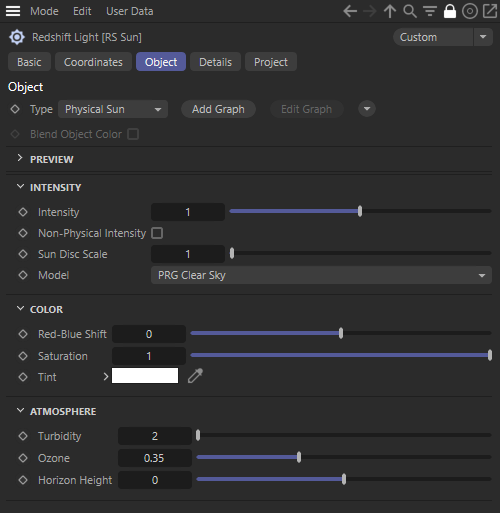Image resolution: width=500 pixels, height=513 pixels.
Task: Open the Type Physical Sun dropdown
Action: tap(113, 109)
